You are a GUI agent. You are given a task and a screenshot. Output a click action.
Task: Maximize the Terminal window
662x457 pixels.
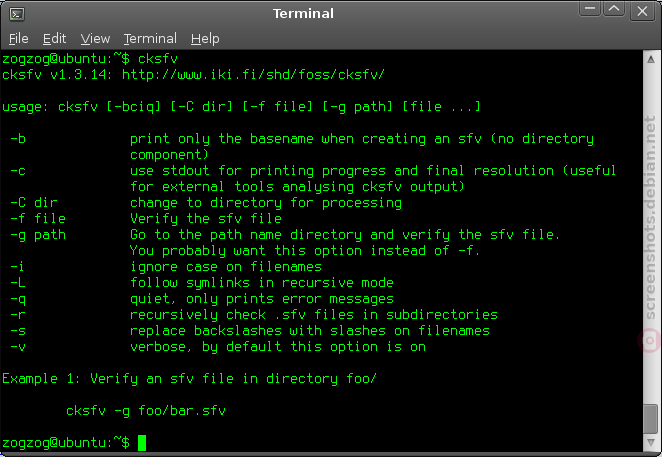[614, 9]
